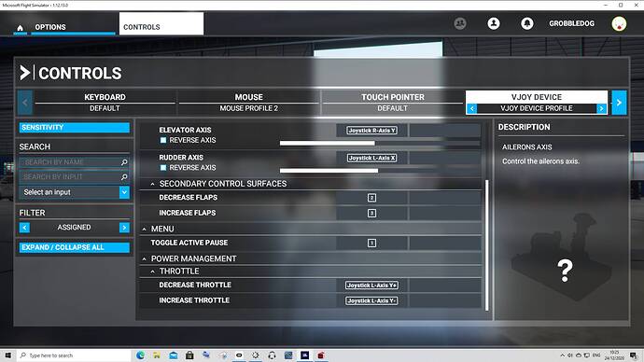Click the headset app in the taskbar
Viewport: 644px width, 362px height.
272,355
